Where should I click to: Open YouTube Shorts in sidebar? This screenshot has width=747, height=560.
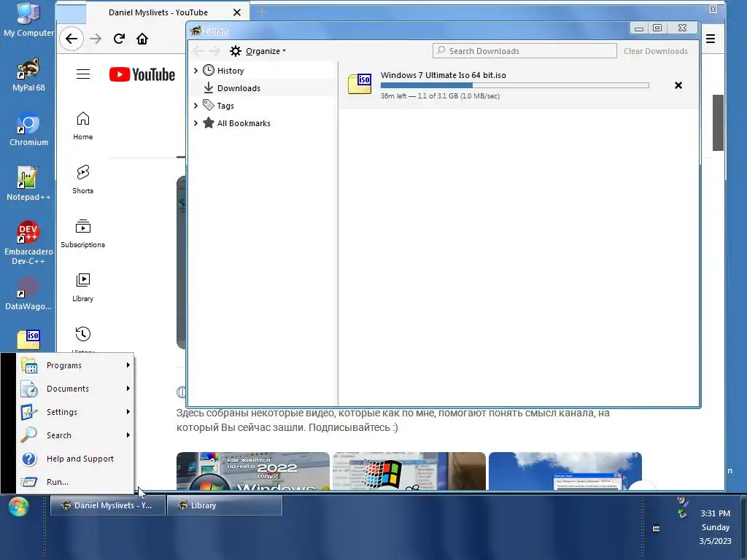point(83,179)
